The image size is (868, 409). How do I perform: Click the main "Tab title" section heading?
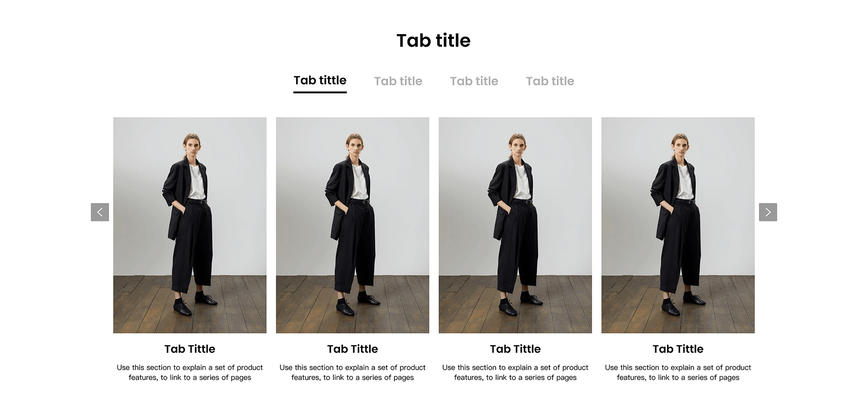pyautogui.click(x=433, y=41)
